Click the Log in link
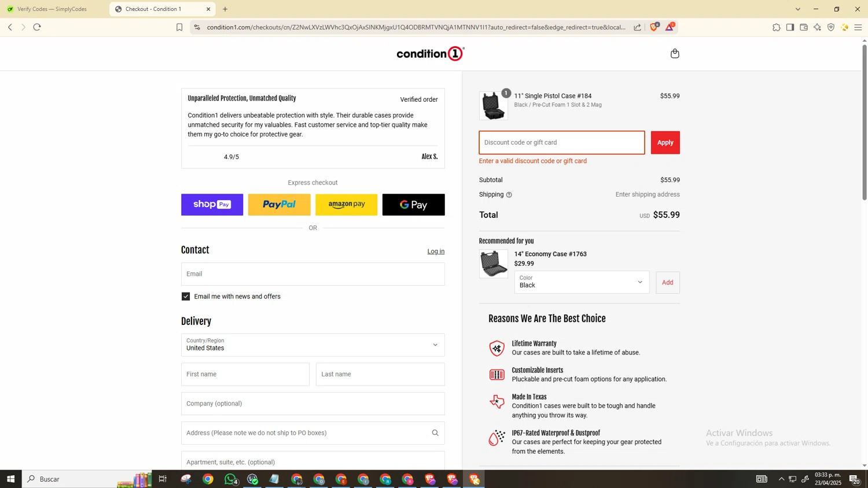Viewport: 868px width, 488px height. (x=436, y=252)
